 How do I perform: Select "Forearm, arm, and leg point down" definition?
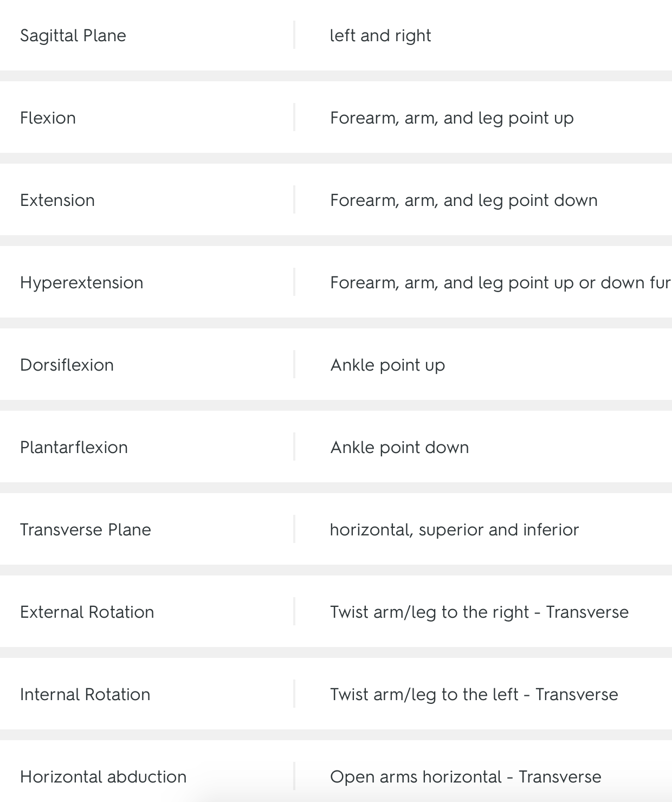point(463,200)
